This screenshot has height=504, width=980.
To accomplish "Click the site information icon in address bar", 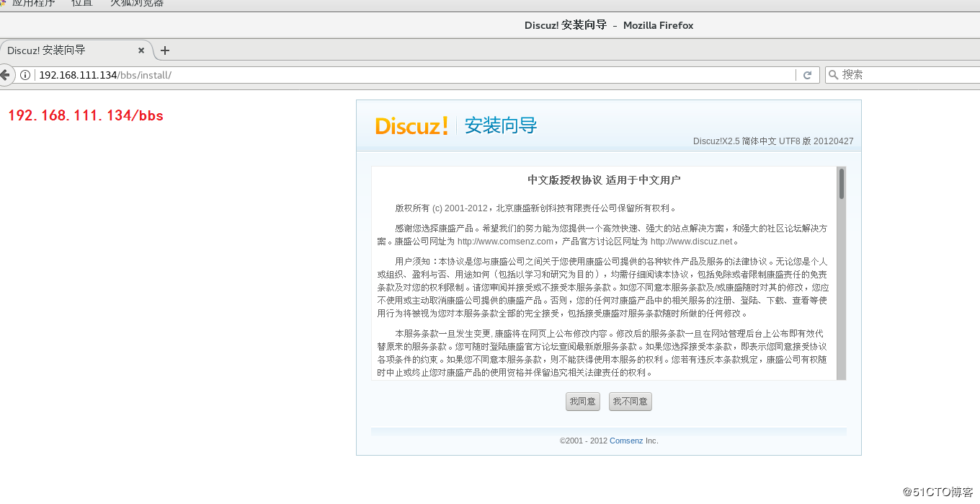I will [26, 75].
